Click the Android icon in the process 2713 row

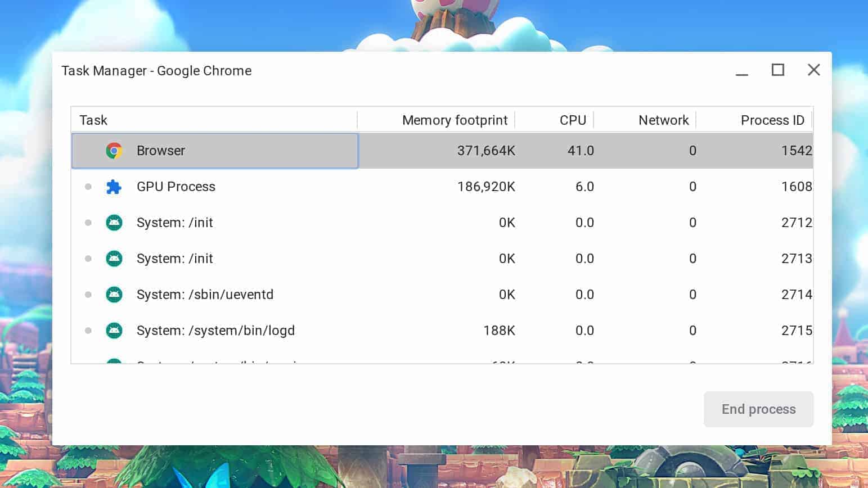click(114, 259)
